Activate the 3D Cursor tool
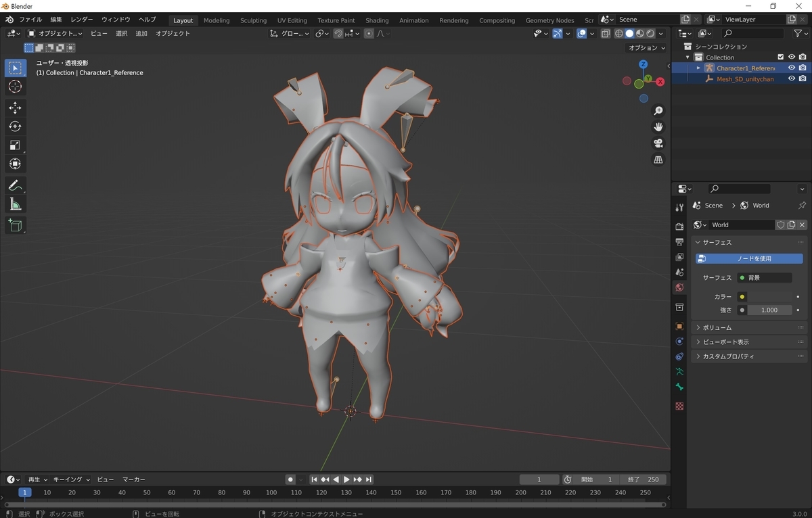The width and height of the screenshot is (812, 518). (16, 87)
